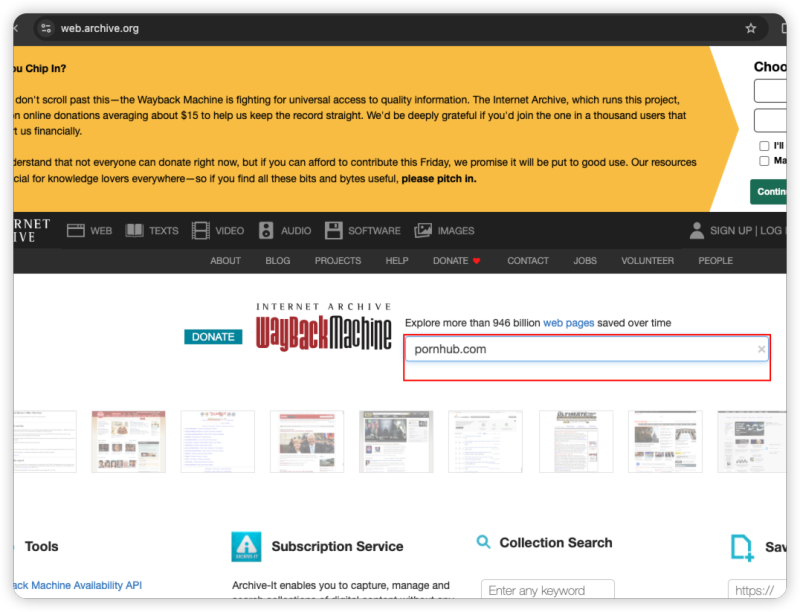800x612 pixels.
Task: Click the red heart next to DONATE
Action: (477, 261)
